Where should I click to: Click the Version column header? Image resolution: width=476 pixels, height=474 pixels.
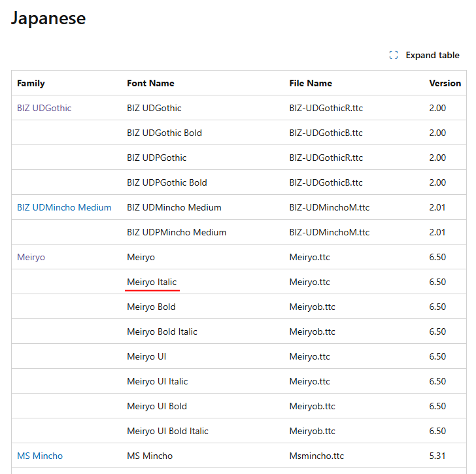[x=445, y=83]
